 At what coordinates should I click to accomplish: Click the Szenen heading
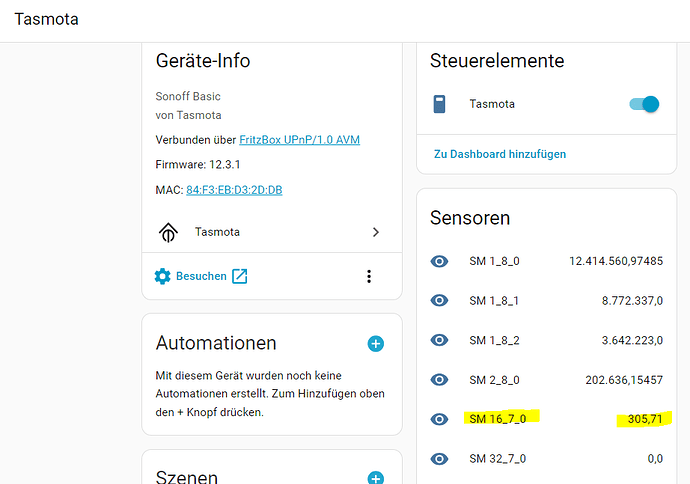click(x=187, y=477)
